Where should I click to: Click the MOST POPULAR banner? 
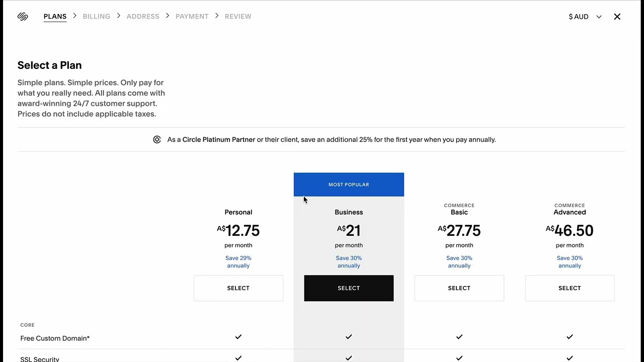[x=349, y=185]
